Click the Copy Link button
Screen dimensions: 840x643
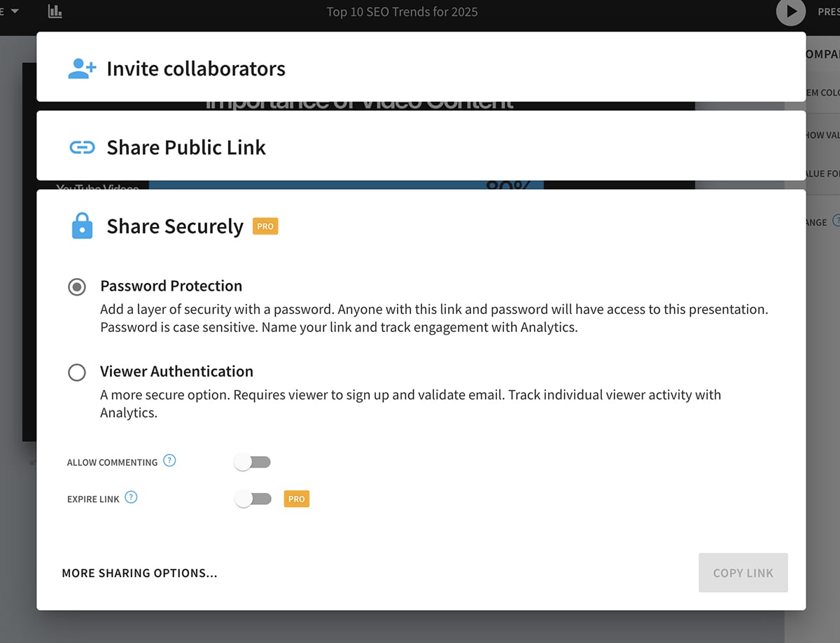click(743, 573)
